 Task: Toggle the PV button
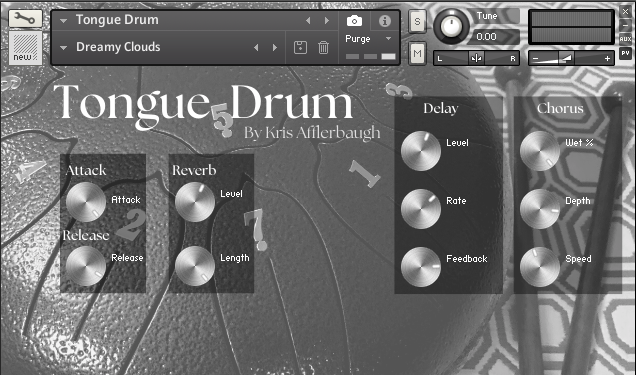[x=625, y=53]
